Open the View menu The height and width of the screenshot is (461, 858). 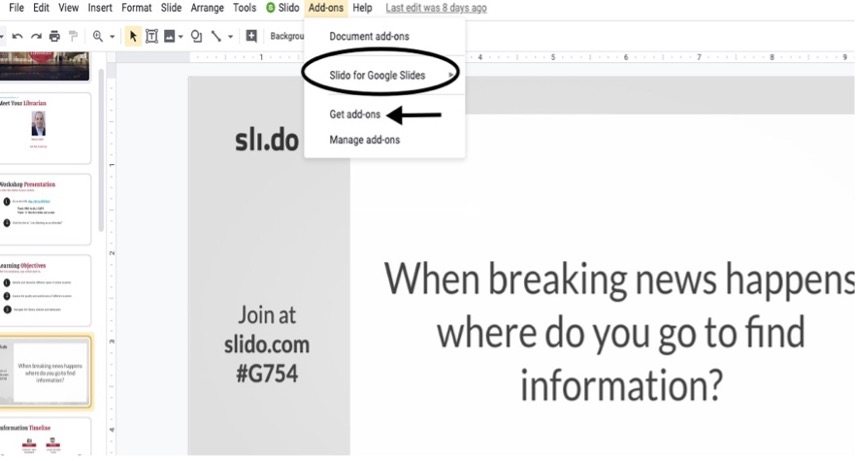(x=68, y=8)
